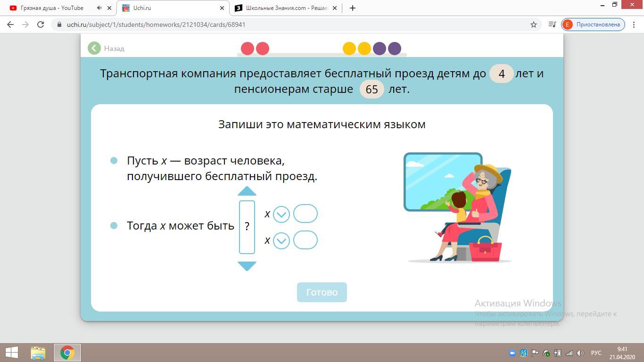Click the text "Тогда x может быть"
The height and width of the screenshot is (362, 644).
[181, 226]
